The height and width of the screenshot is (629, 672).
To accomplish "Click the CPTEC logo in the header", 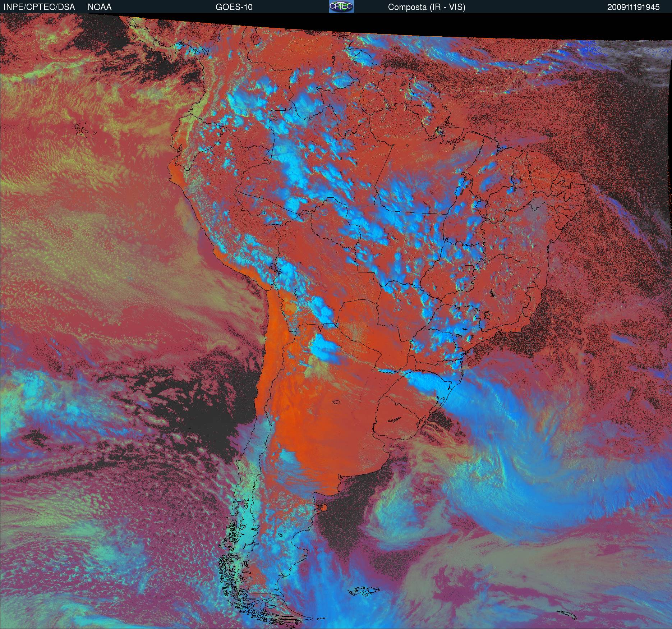I will tap(341, 6).
